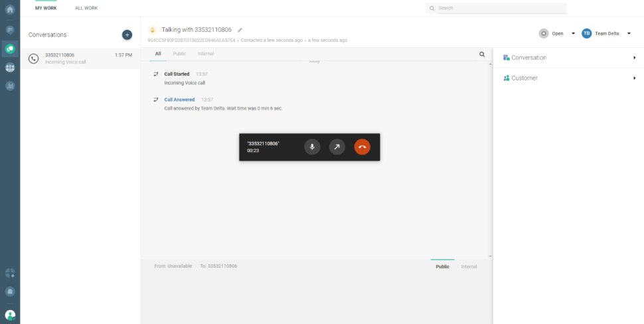Switch to the ALL WORK tab
The height and width of the screenshot is (324, 644).
(x=86, y=8)
